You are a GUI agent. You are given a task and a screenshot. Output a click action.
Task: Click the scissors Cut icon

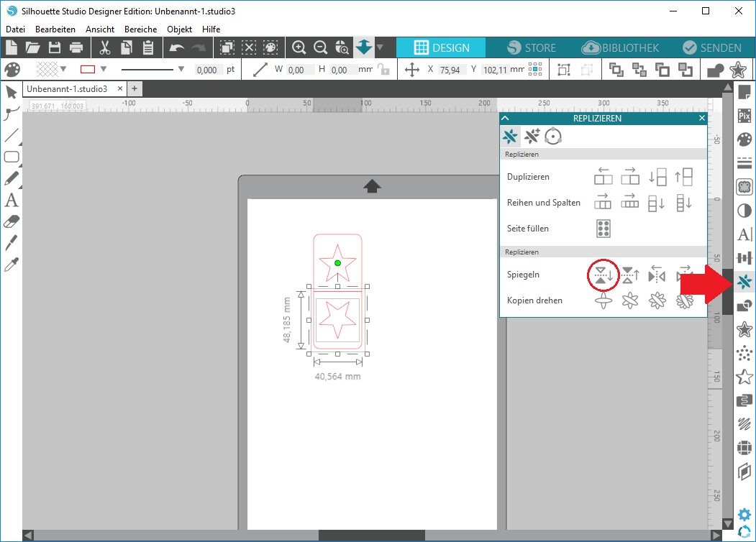click(x=105, y=48)
